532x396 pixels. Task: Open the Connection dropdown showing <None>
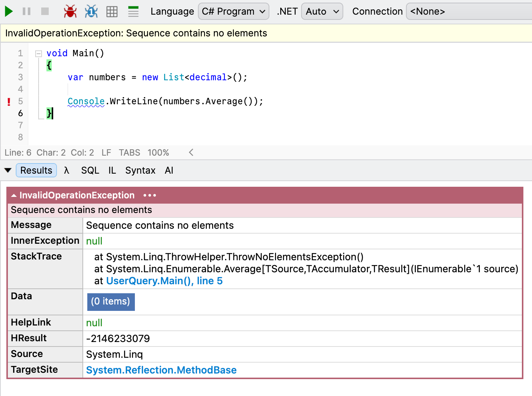point(469,11)
